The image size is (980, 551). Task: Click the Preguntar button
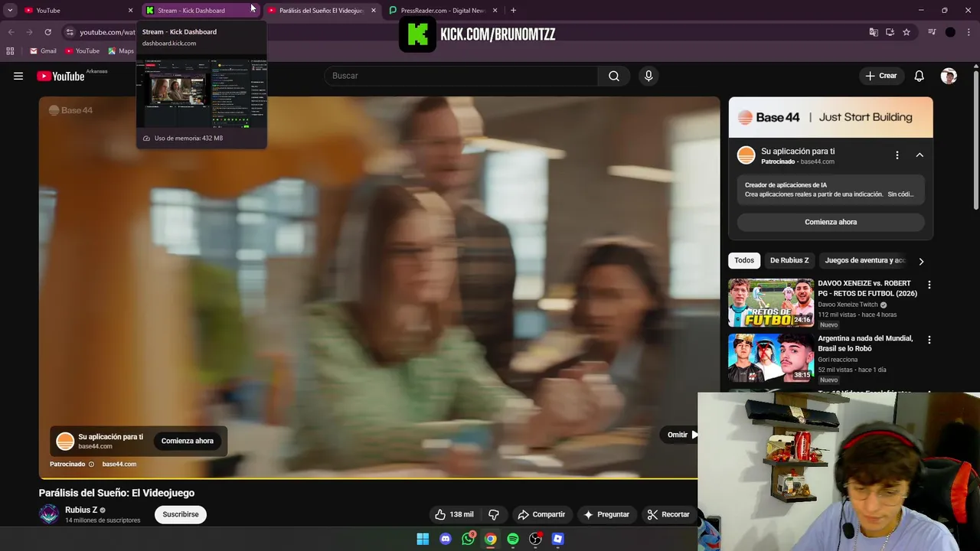click(x=606, y=514)
